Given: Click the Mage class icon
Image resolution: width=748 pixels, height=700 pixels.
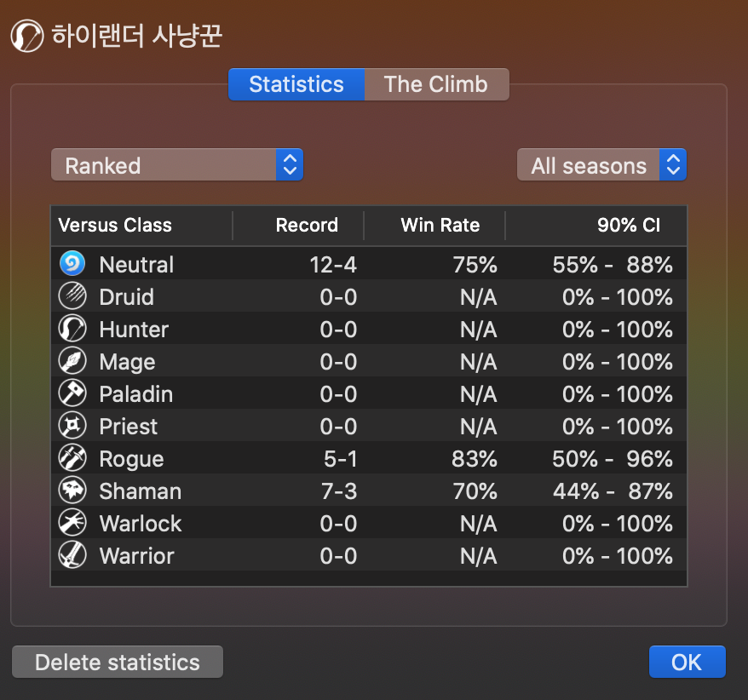Looking at the screenshot, I should pyautogui.click(x=72, y=360).
